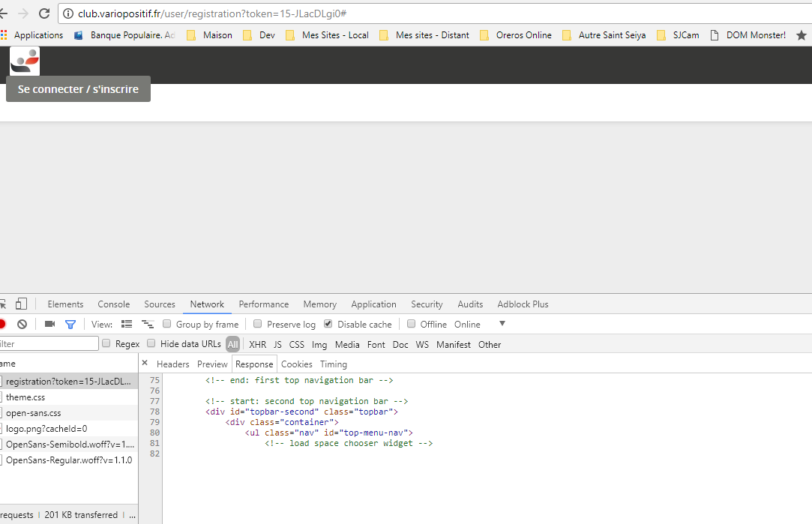Switch to the Performance tab
This screenshot has height=524, width=812.
(264, 304)
